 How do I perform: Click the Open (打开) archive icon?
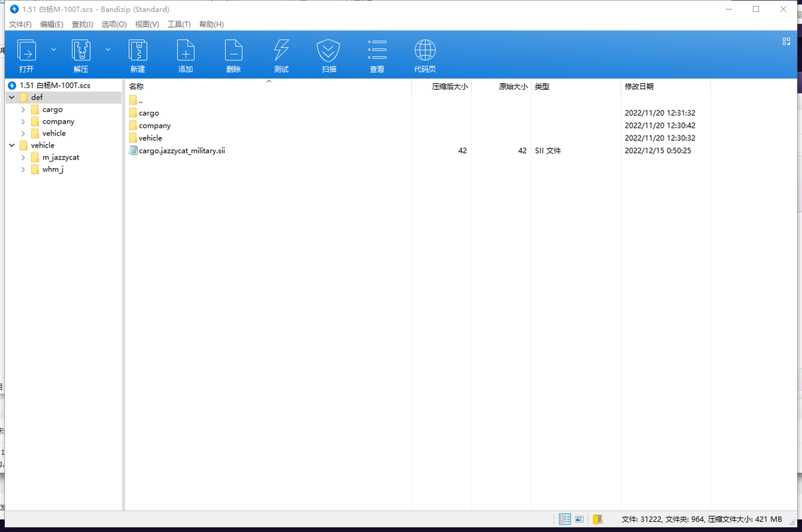tap(27, 51)
